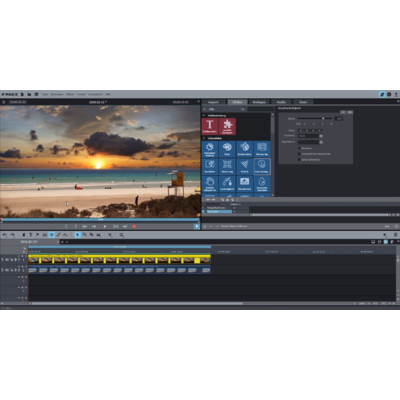Select the title T tool in timeline toolbar

point(30,235)
